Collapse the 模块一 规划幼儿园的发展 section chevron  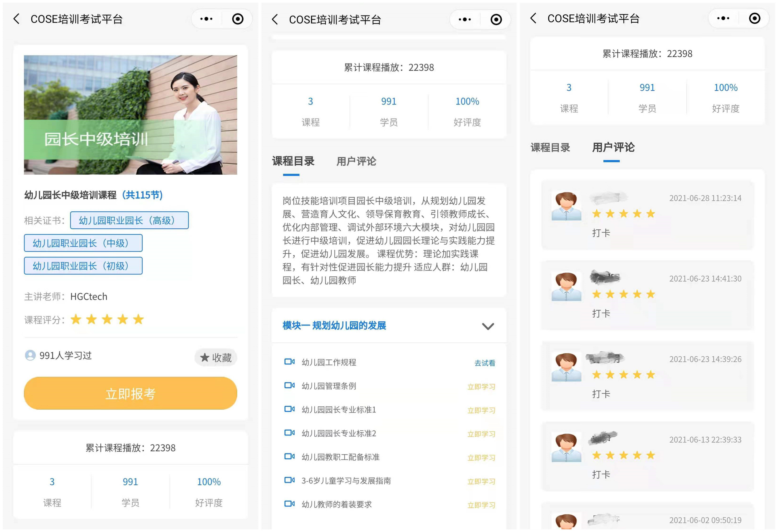pyautogui.click(x=488, y=326)
